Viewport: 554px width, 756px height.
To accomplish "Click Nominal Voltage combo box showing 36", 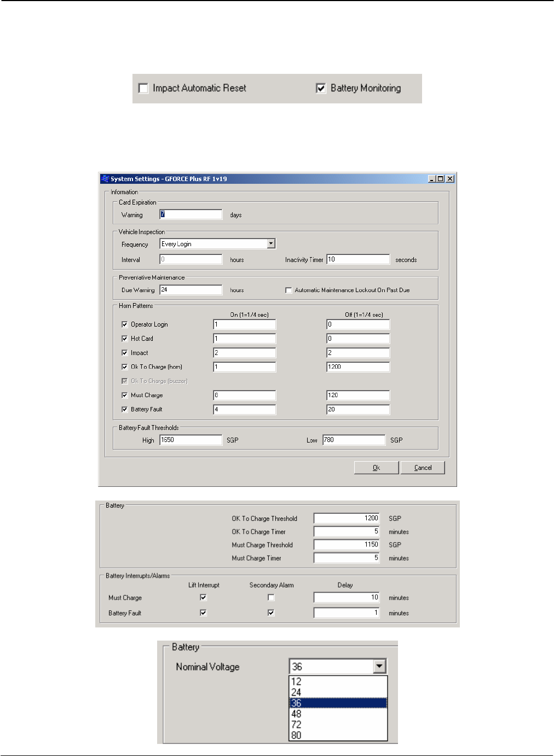I will (x=338, y=666).
